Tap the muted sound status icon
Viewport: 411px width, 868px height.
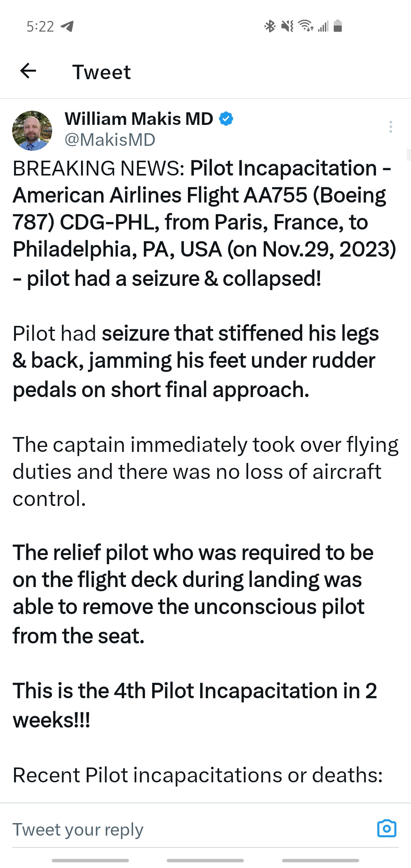[287, 26]
